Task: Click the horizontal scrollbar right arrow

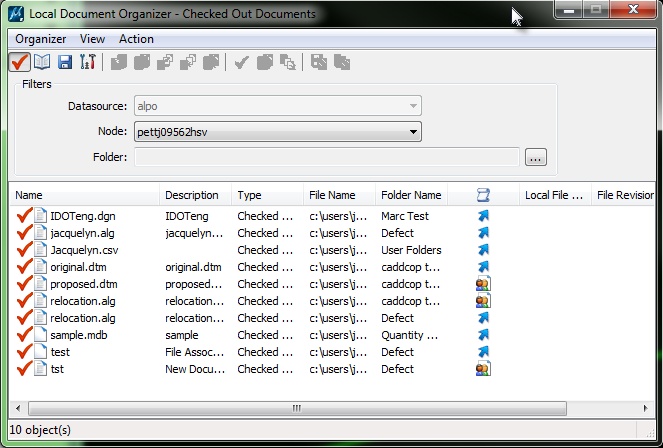Action: point(646,408)
